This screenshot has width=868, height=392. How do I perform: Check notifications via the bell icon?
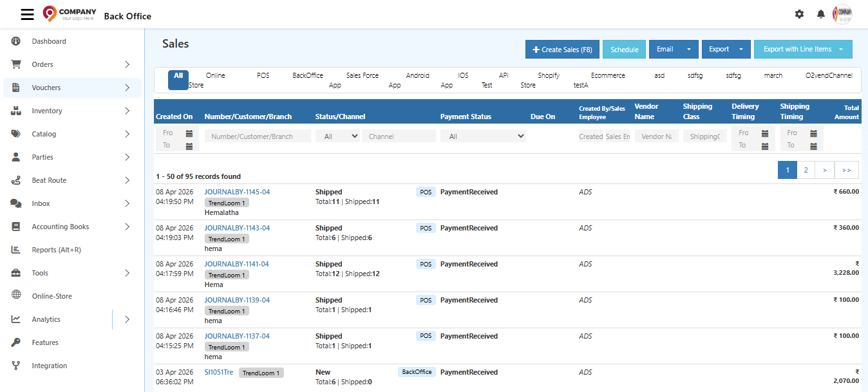(820, 14)
